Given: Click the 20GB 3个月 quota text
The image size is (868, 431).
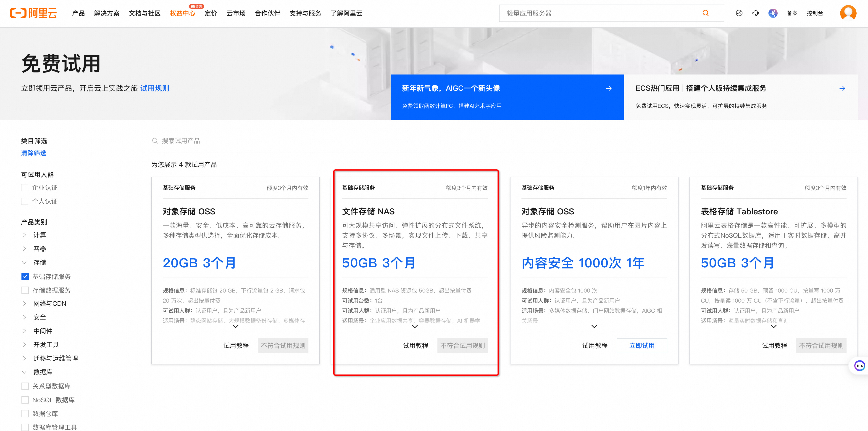Looking at the screenshot, I should (199, 263).
